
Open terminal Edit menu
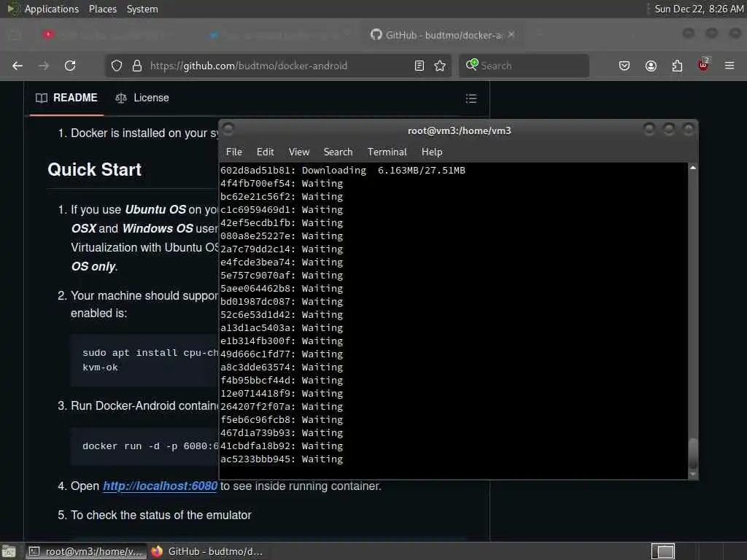click(x=266, y=152)
